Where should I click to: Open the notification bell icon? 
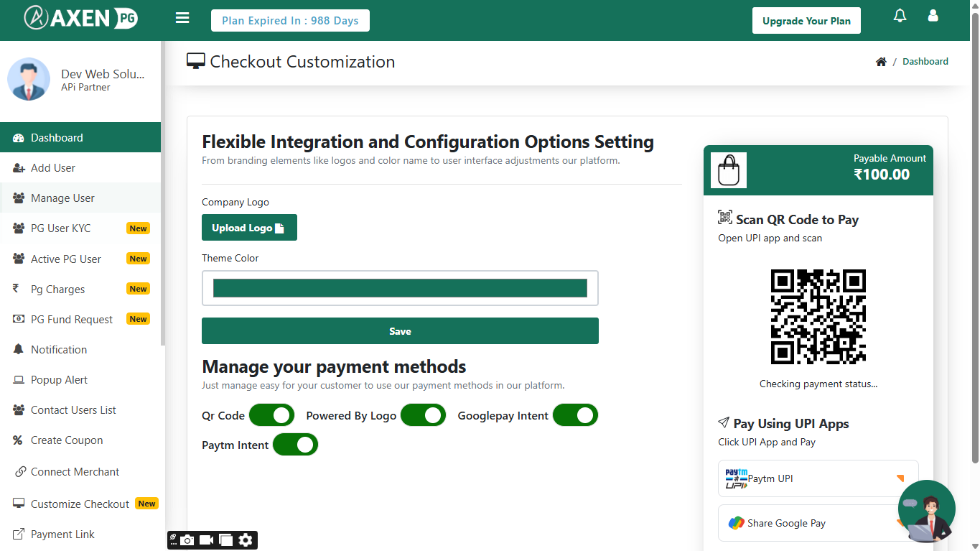[900, 16]
